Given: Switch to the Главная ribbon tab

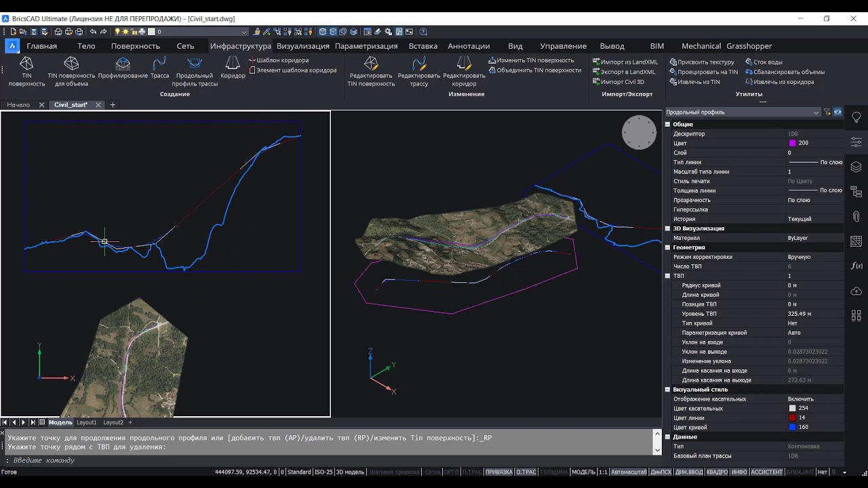Looking at the screenshot, I should tap(41, 46).
